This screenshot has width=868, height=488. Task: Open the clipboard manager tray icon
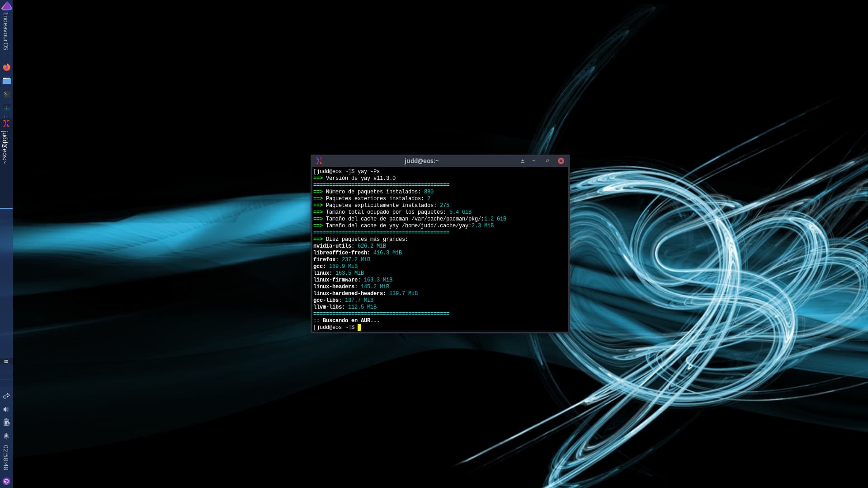[x=6, y=422]
